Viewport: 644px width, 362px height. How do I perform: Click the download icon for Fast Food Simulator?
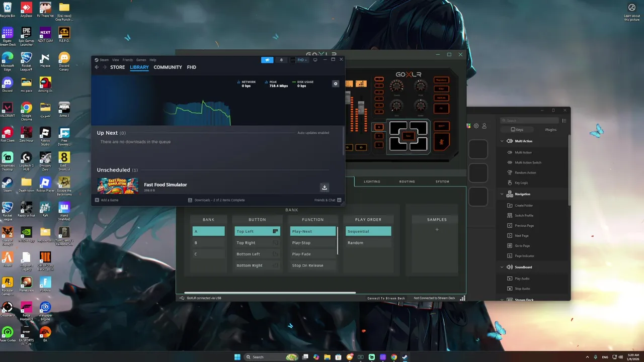(325, 188)
